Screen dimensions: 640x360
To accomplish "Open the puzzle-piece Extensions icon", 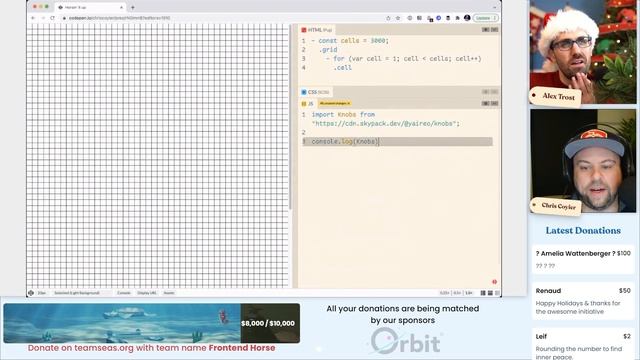I will pyautogui.click(x=458, y=18).
